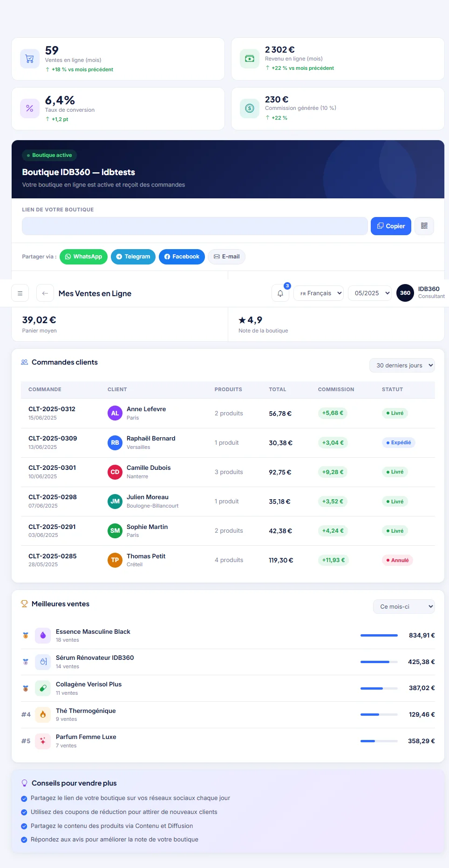Click the flame icon for Thé Thermogénique
Viewport: 449px width, 868px height.
point(43,714)
